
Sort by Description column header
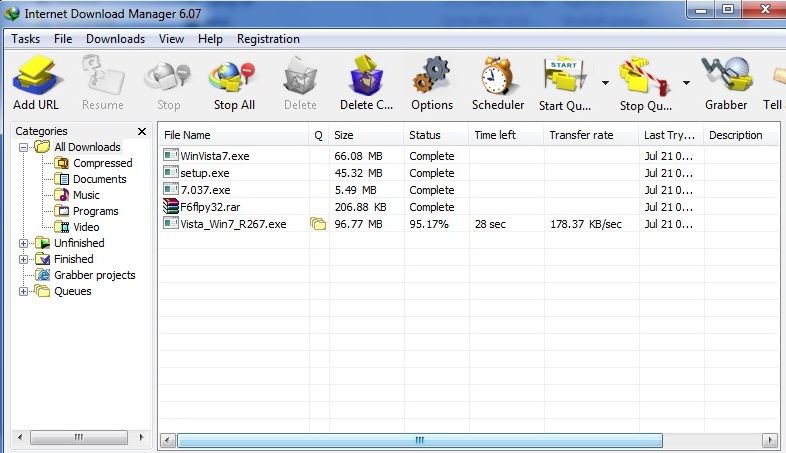point(742,135)
